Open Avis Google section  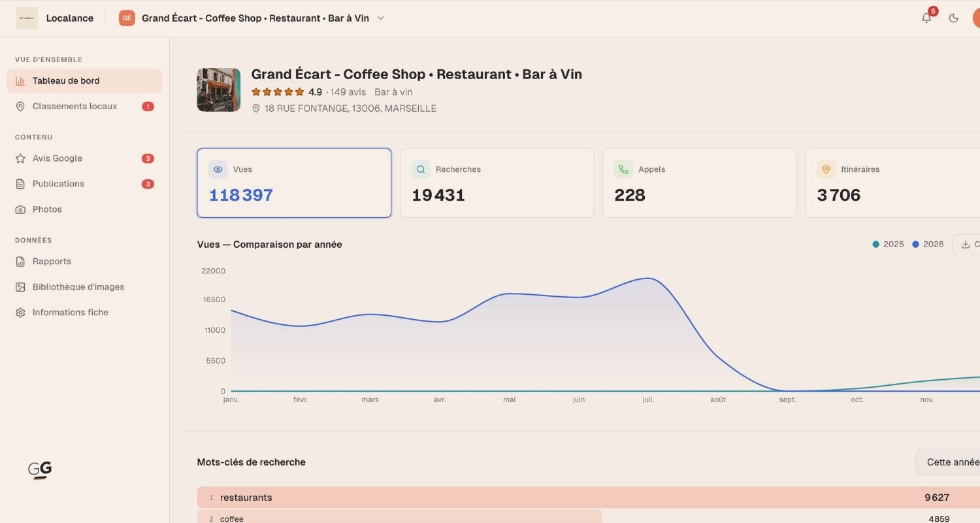[84, 158]
